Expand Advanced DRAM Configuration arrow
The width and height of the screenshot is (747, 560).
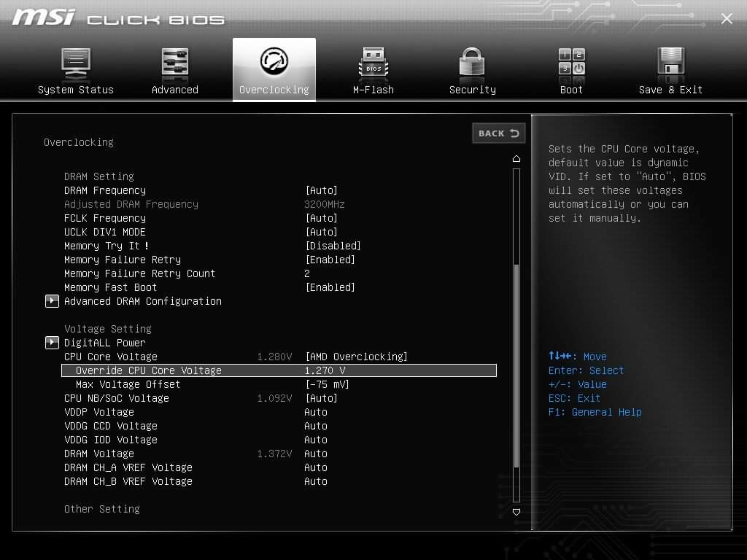pos(52,301)
